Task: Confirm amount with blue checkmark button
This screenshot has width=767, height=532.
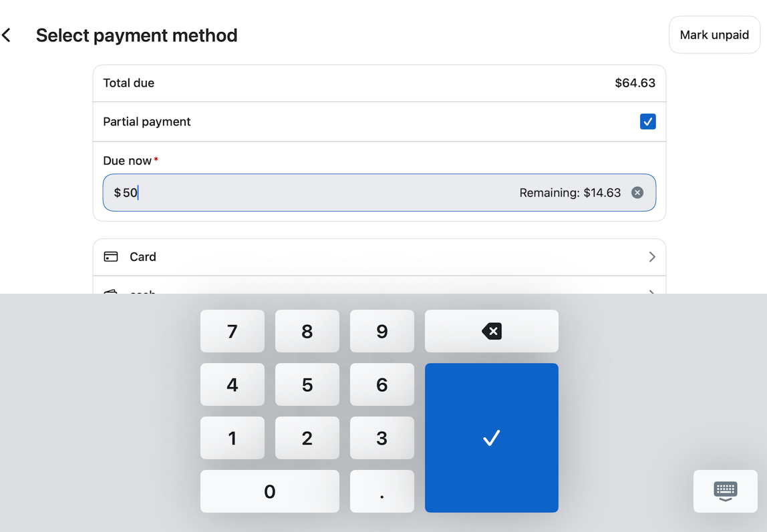Action: [492, 438]
